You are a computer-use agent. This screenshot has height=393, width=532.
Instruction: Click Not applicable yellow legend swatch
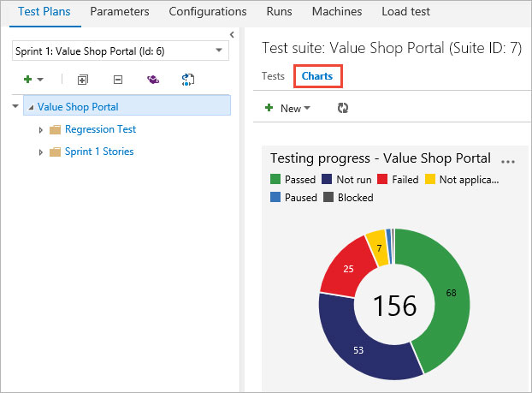[430, 179]
